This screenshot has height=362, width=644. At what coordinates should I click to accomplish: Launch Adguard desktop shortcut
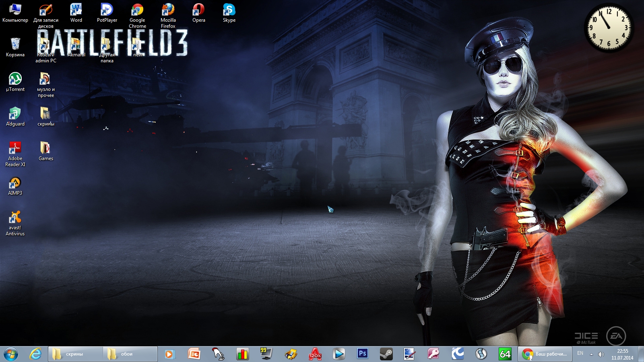(15, 117)
